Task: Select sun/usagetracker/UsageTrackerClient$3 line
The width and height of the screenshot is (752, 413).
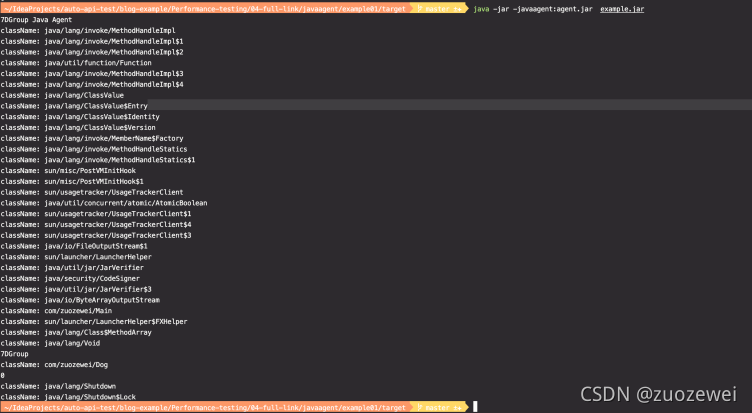Action: pyautogui.click(x=96, y=236)
